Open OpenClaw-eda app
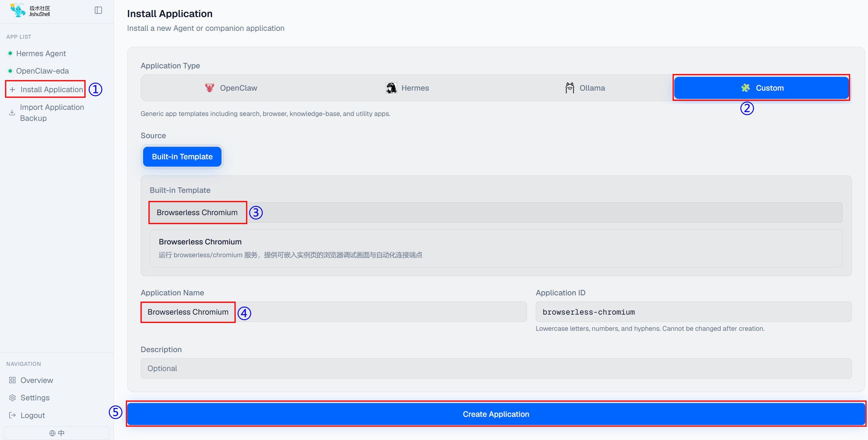This screenshot has width=868, height=440. [42, 71]
